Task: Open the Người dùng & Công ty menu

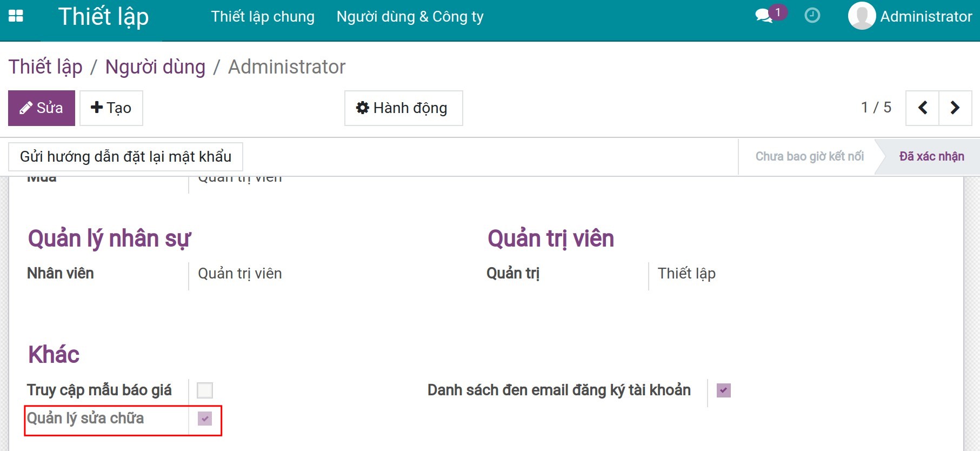Action: (410, 17)
